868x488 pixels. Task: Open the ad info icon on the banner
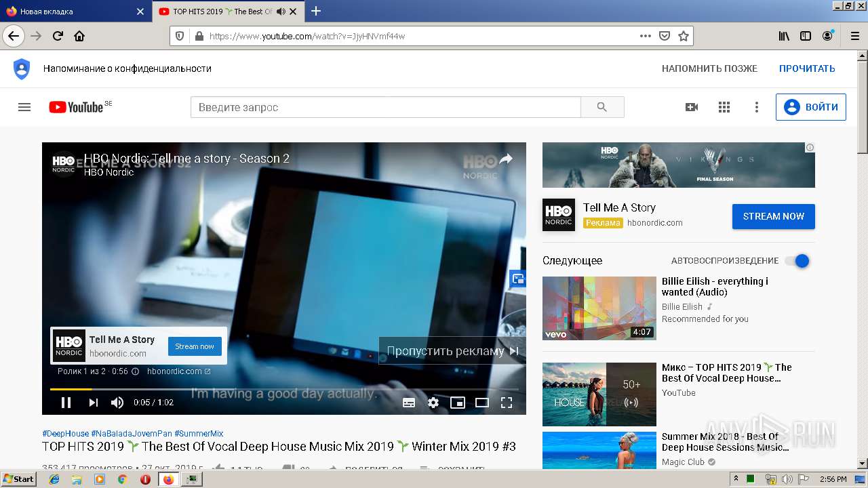[x=810, y=147]
